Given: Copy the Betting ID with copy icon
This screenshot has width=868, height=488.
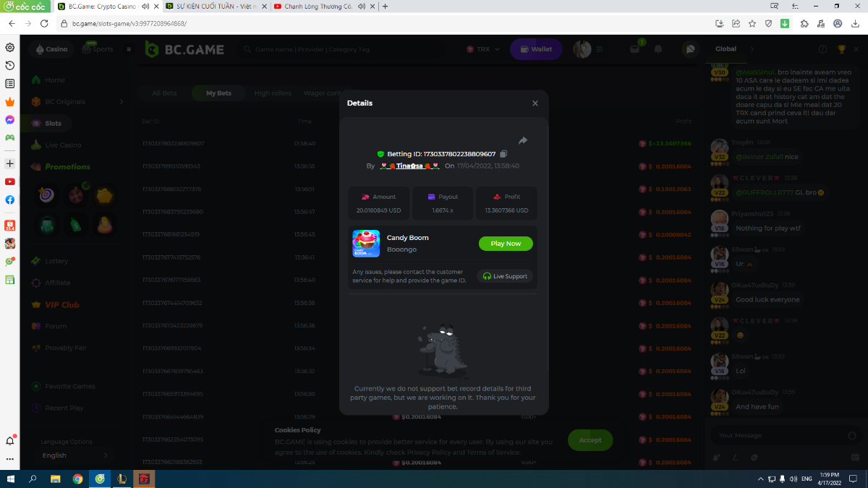Looking at the screenshot, I should pyautogui.click(x=504, y=154).
